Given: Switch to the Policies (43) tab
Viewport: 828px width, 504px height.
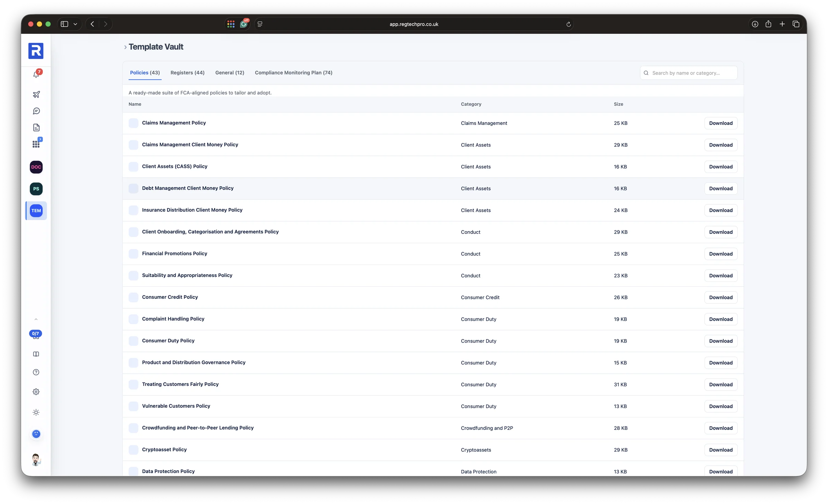Looking at the screenshot, I should (145, 73).
